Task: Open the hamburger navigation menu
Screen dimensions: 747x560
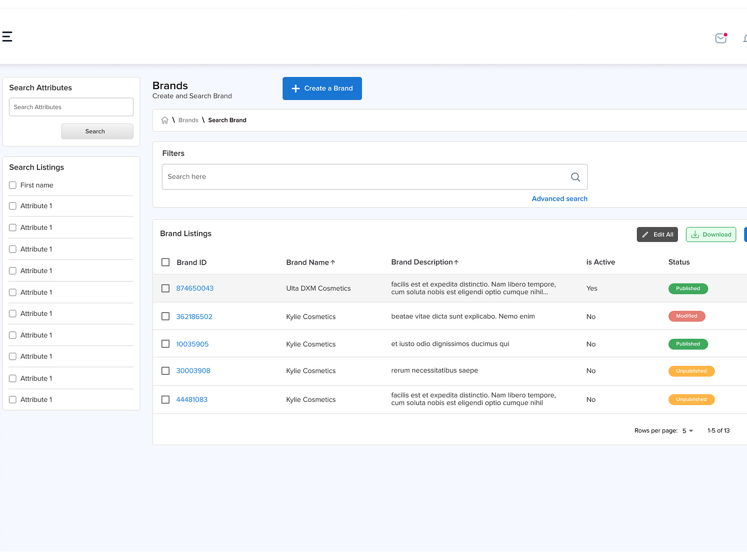Action: (7, 36)
